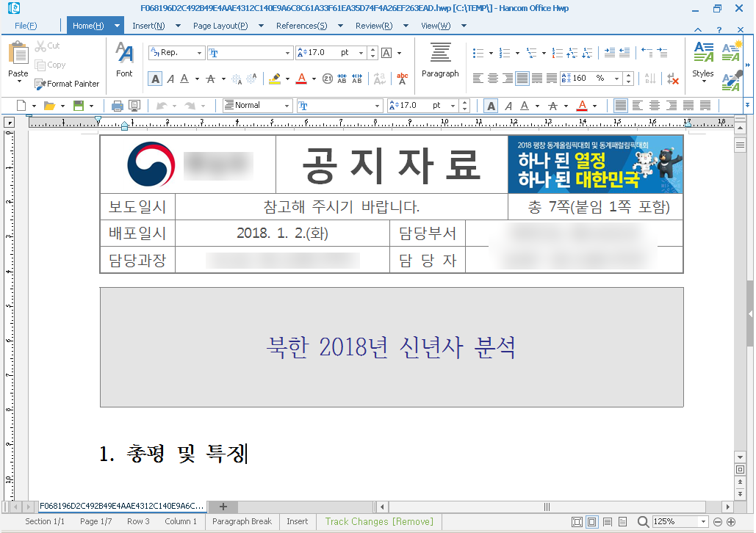Open Normal style dropdown
Image resolution: width=756 pixels, height=533 pixels.
(x=287, y=106)
